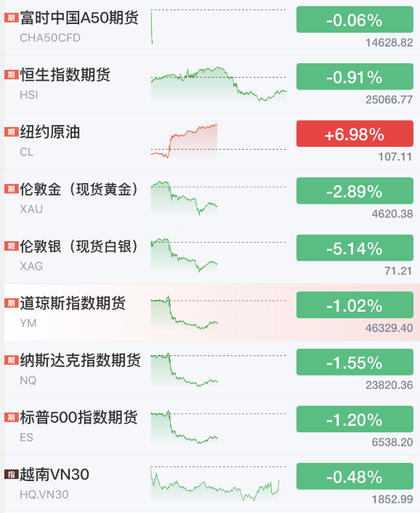Click the 25066.77 price for HSI
420x513 pixels.
click(x=389, y=100)
